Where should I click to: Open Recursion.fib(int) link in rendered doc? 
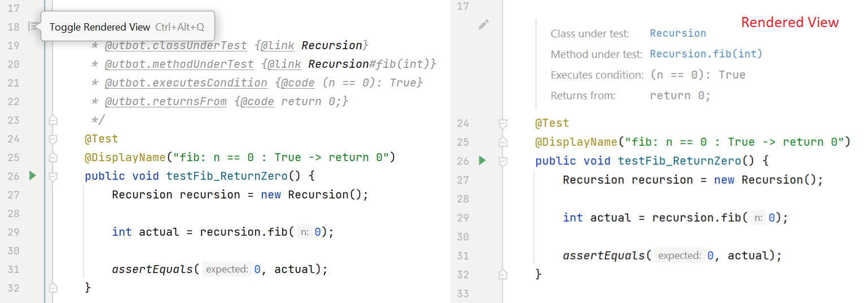click(x=705, y=54)
